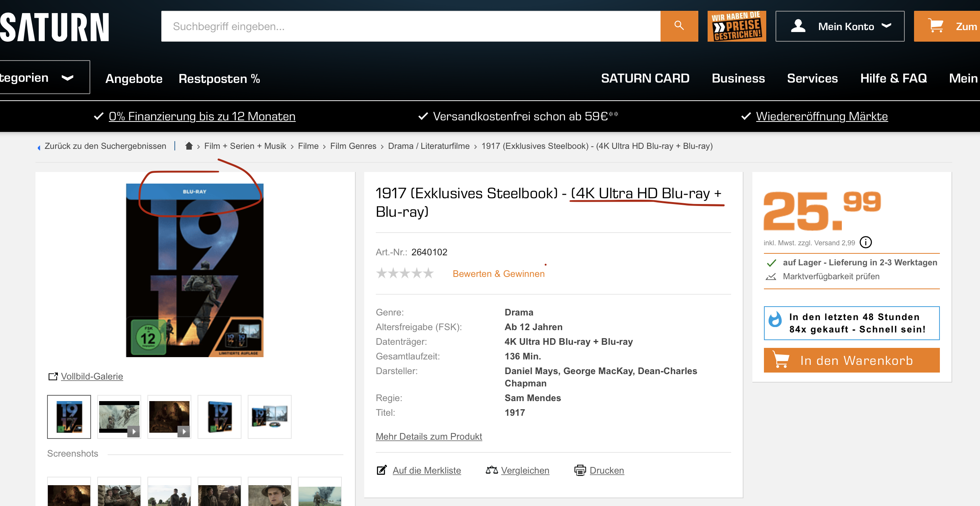Open Mehr Details zum Produkt
The width and height of the screenshot is (980, 506).
(x=429, y=436)
